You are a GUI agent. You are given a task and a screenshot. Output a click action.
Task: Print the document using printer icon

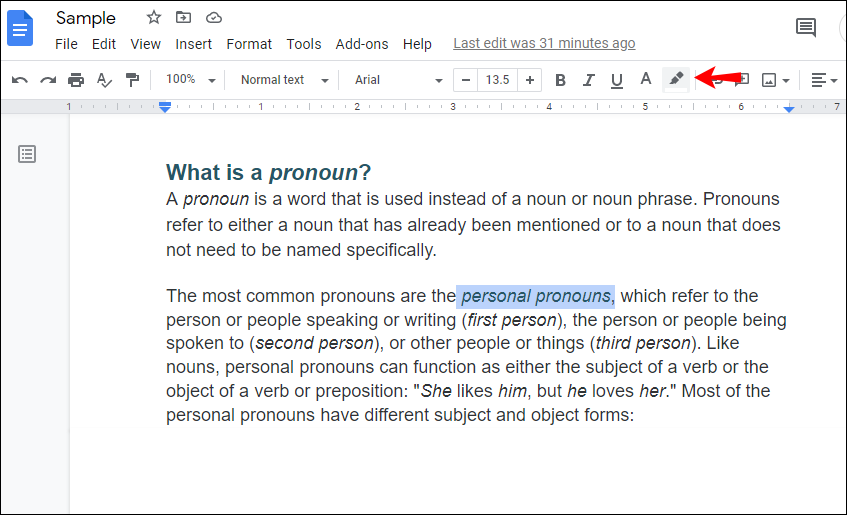[76, 80]
